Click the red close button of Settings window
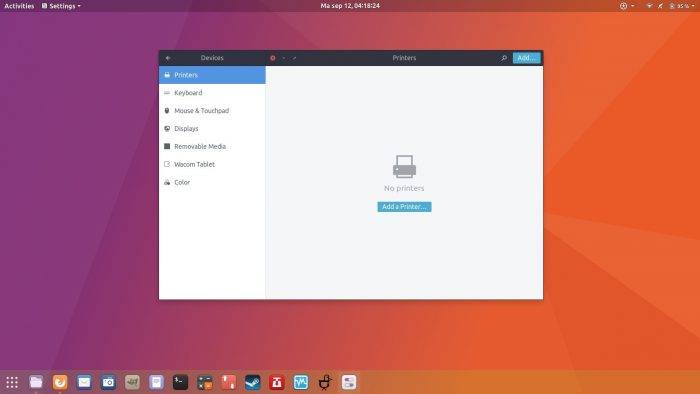The width and height of the screenshot is (700, 394). click(273, 58)
